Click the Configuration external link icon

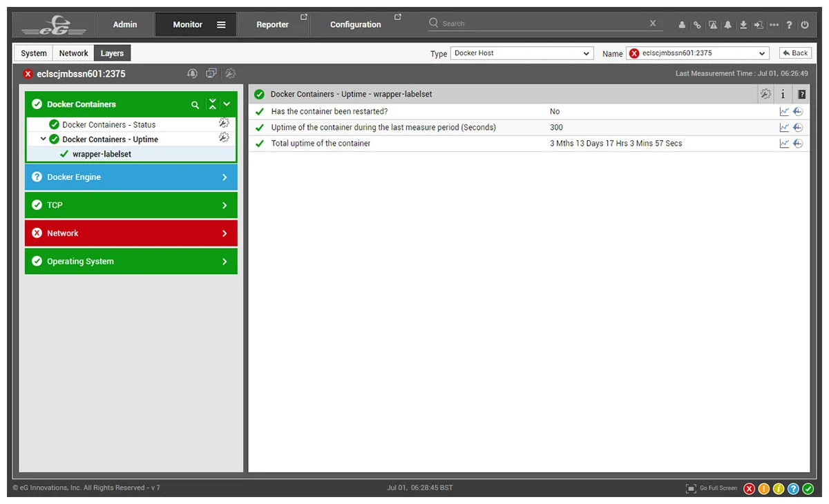pos(398,17)
